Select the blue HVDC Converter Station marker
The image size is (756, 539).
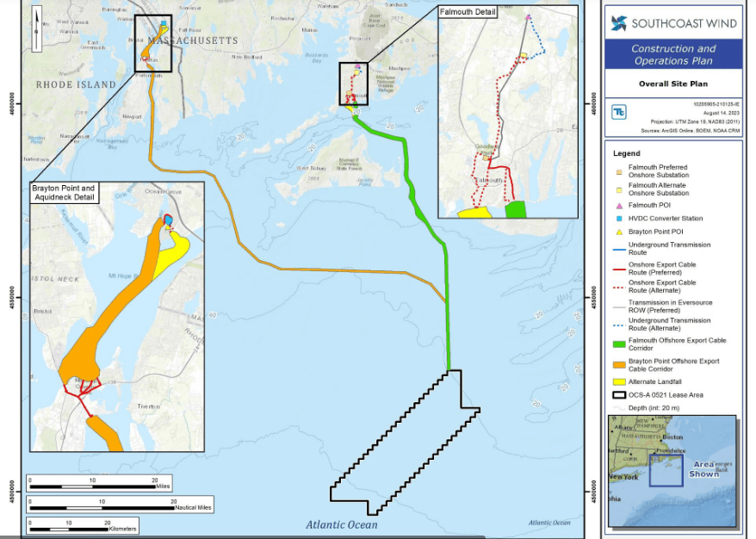pyautogui.click(x=618, y=219)
